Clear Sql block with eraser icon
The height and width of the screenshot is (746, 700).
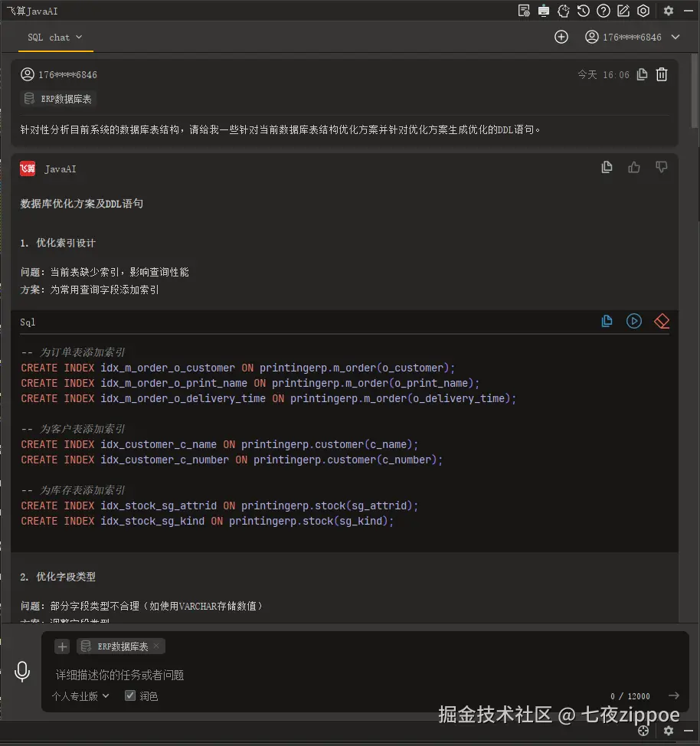click(x=662, y=321)
